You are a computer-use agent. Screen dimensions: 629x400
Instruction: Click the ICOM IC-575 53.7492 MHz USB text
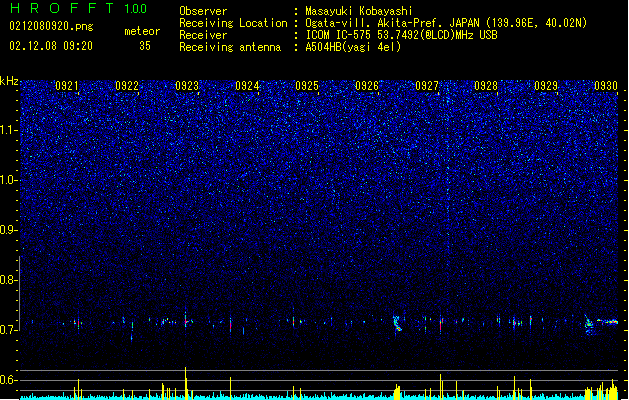tap(401, 35)
